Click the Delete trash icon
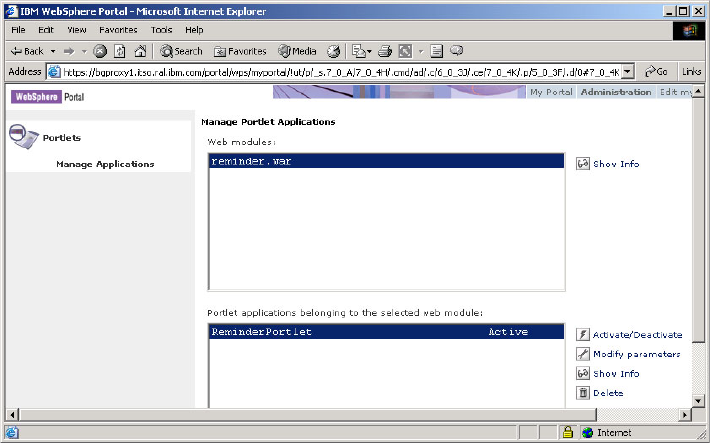Screen dimensions: 710x443 583,393
